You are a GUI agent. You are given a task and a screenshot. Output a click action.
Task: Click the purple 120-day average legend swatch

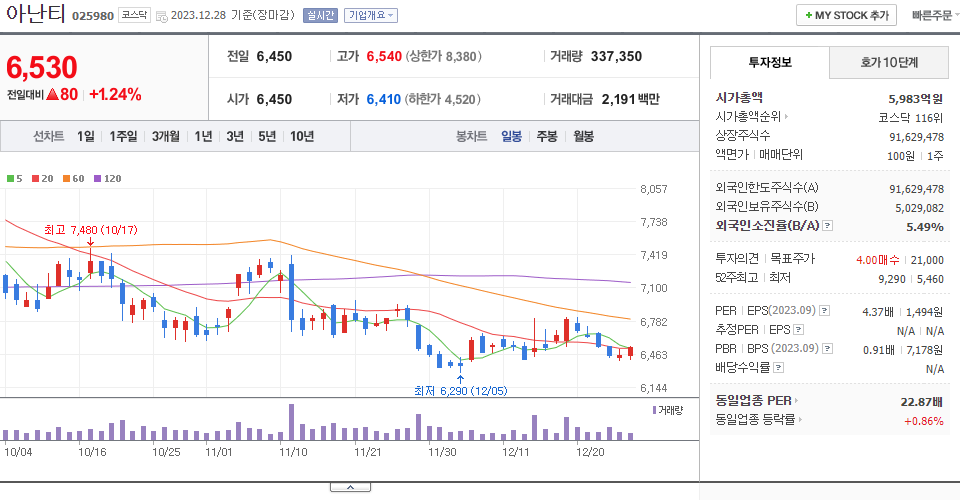97,179
